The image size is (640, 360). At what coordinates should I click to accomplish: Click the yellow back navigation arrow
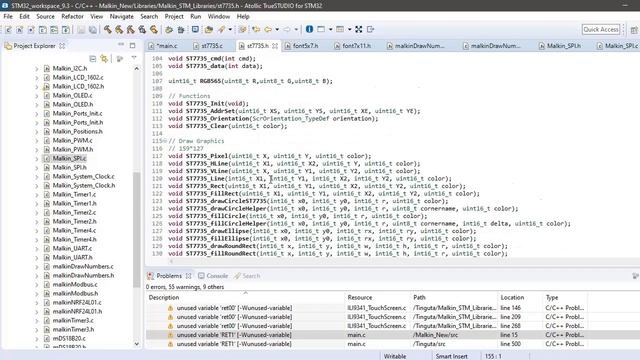[268, 29]
